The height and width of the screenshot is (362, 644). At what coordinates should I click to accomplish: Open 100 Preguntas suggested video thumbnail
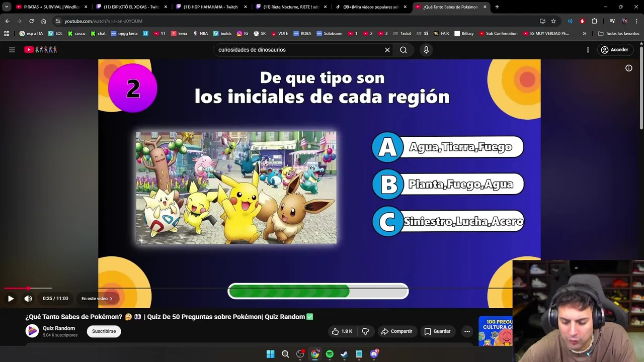tap(496, 331)
